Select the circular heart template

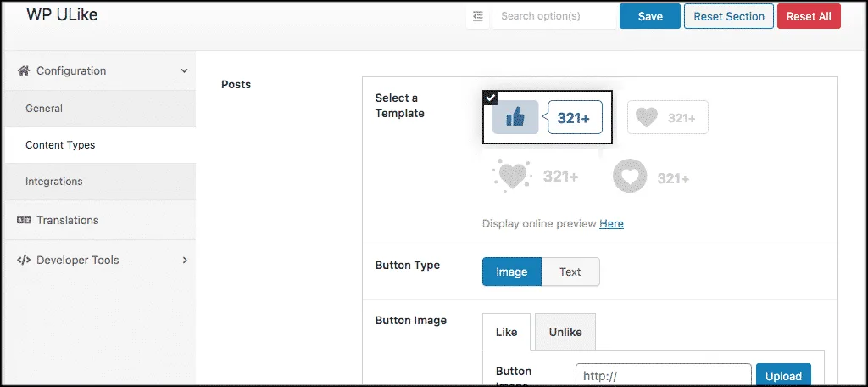tap(651, 177)
